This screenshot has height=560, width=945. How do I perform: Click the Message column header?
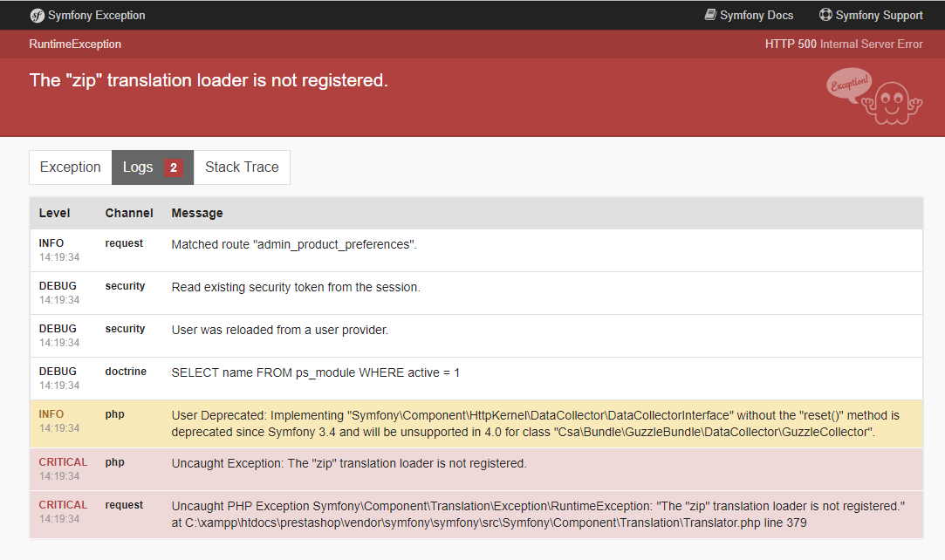(197, 213)
